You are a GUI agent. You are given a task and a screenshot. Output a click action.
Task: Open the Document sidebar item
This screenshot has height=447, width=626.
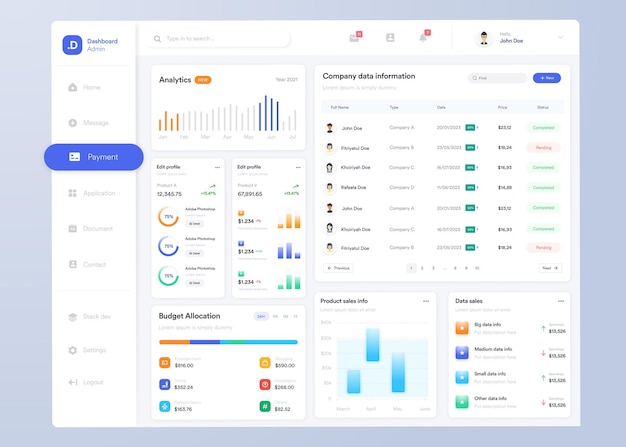(90, 229)
